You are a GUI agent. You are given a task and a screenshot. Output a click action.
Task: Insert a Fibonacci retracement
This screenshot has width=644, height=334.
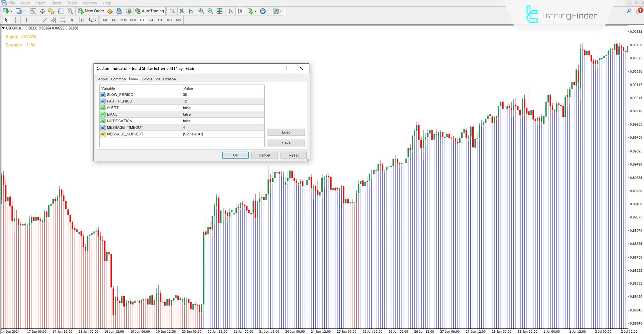click(x=63, y=20)
